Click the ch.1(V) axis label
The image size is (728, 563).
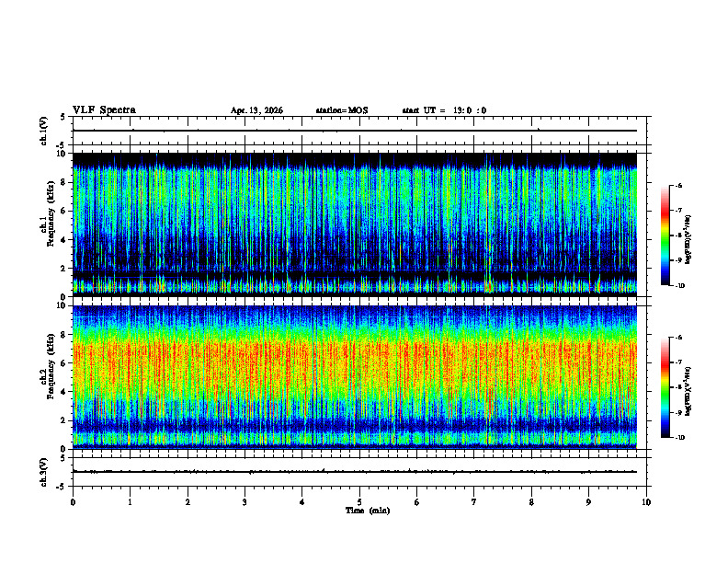click(x=44, y=131)
